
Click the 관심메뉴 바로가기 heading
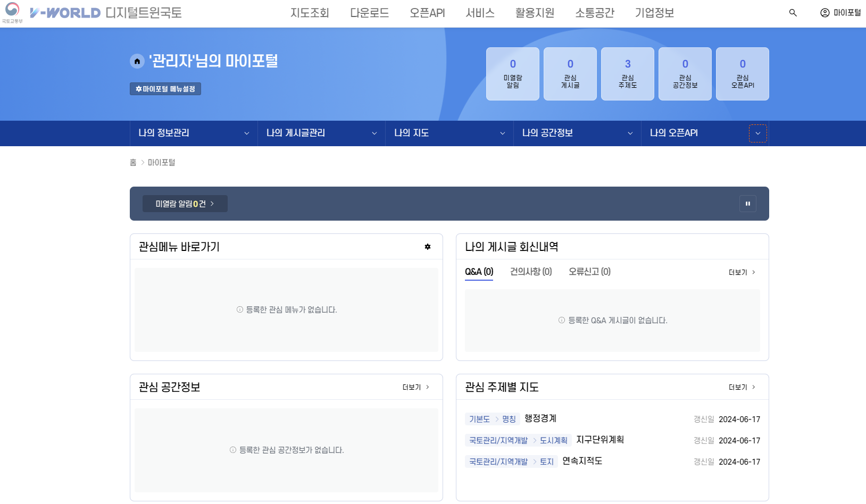[179, 247]
